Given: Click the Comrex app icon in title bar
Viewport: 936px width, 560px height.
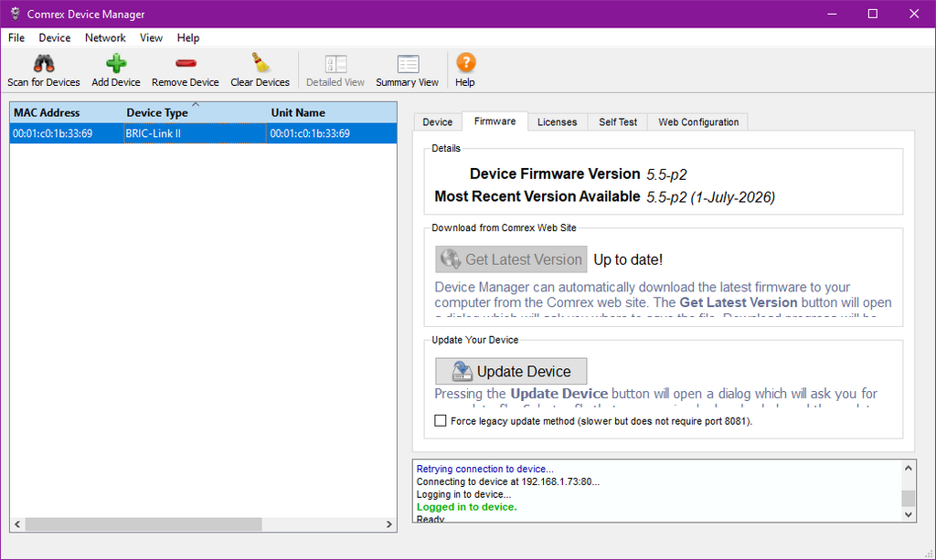Looking at the screenshot, I should (x=15, y=14).
